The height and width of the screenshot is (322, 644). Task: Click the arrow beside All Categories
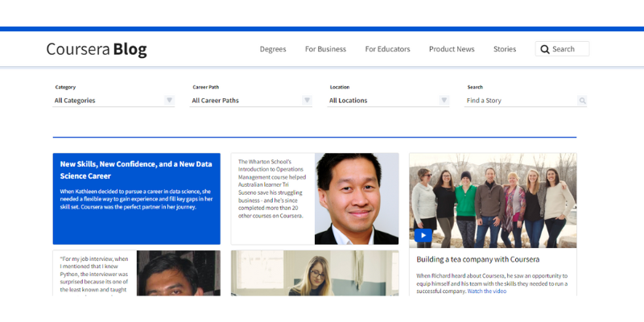(169, 100)
